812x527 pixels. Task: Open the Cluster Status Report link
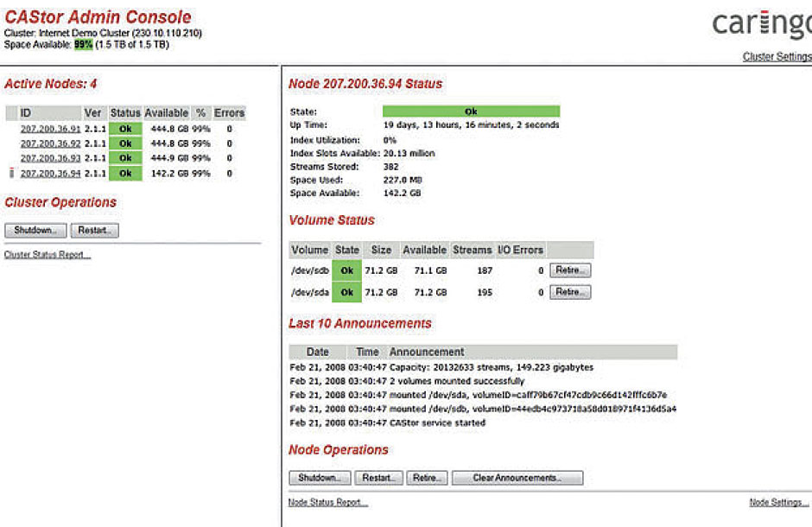click(47, 255)
